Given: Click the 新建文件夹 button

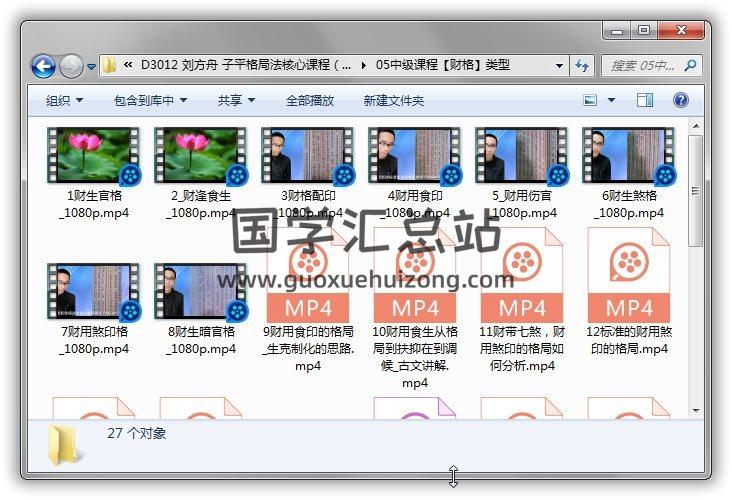Looking at the screenshot, I should click(x=393, y=100).
